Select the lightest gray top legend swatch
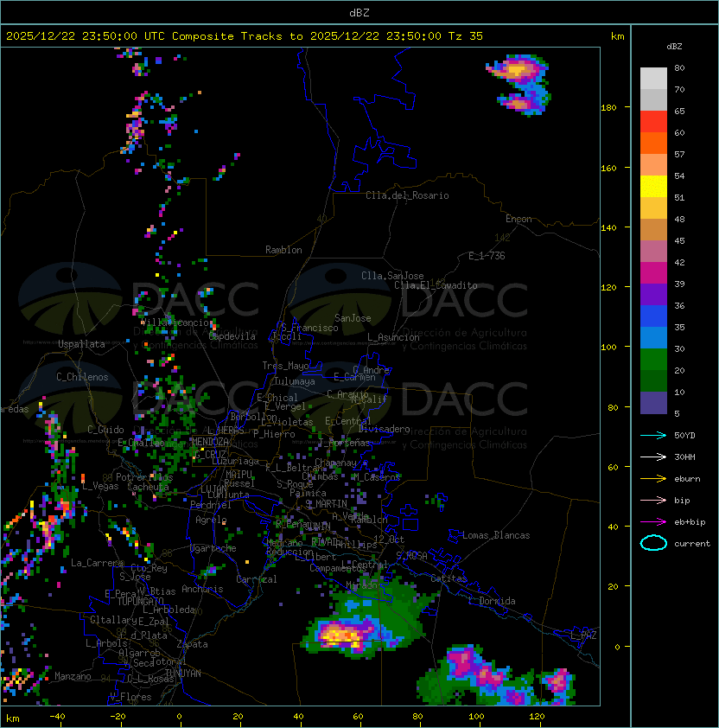The height and width of the screenshot is (728, 719). pos(653,78)
